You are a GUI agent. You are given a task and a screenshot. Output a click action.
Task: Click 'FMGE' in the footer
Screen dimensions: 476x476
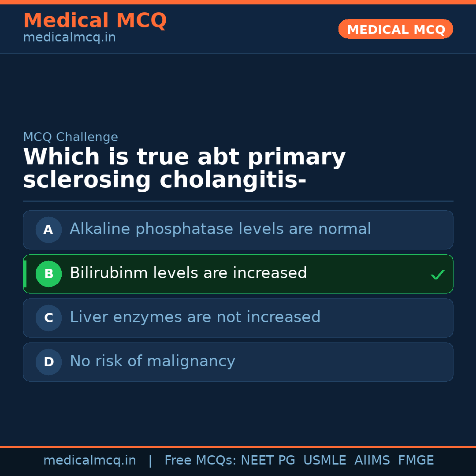point(416,461)
